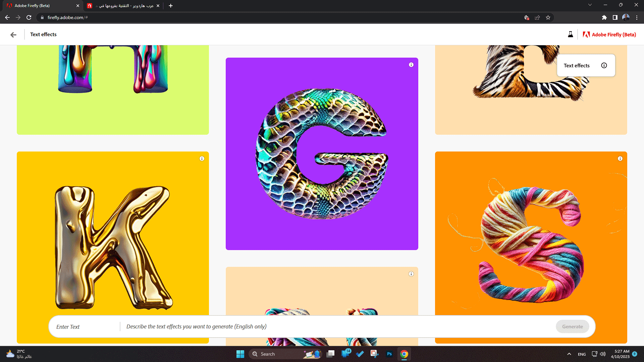Click the Adobe Firefly (Beta) logo link
The width and height of the screenshot is (644, 362).
pos(609,35)
